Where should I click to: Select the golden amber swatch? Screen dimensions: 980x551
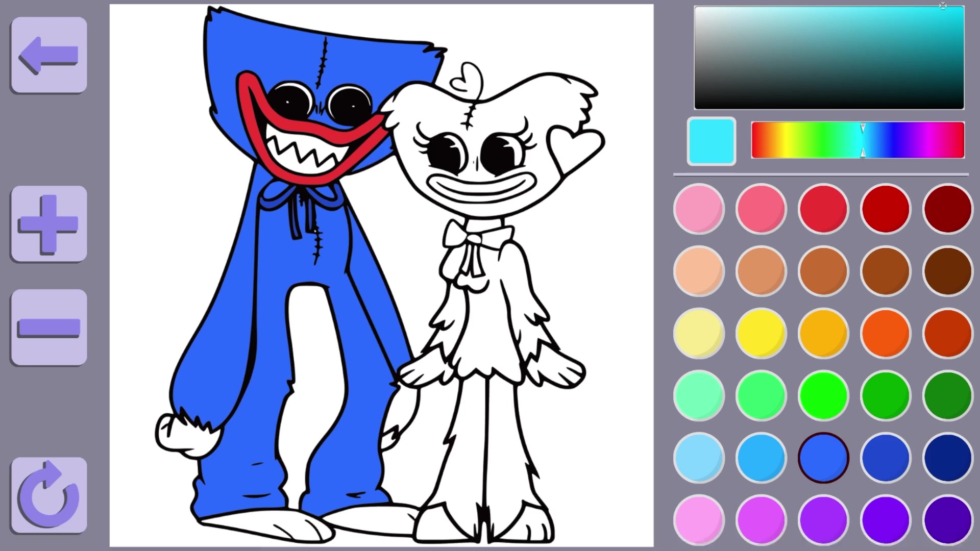[823, 334]
